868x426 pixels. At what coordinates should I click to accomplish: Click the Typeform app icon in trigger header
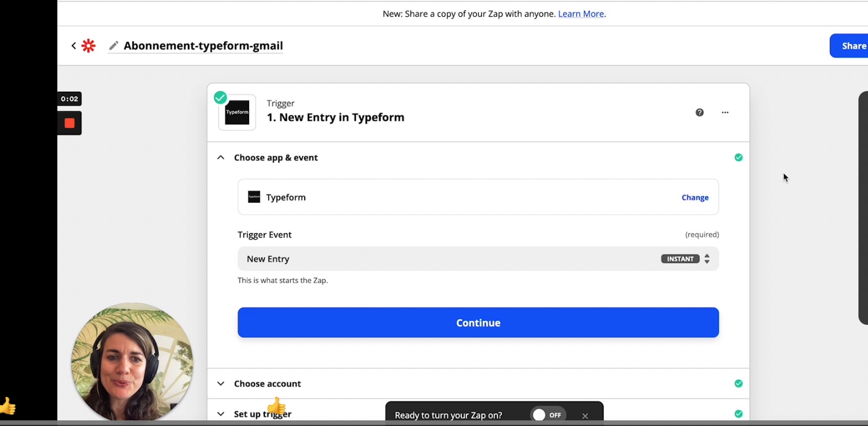[237, 112]
